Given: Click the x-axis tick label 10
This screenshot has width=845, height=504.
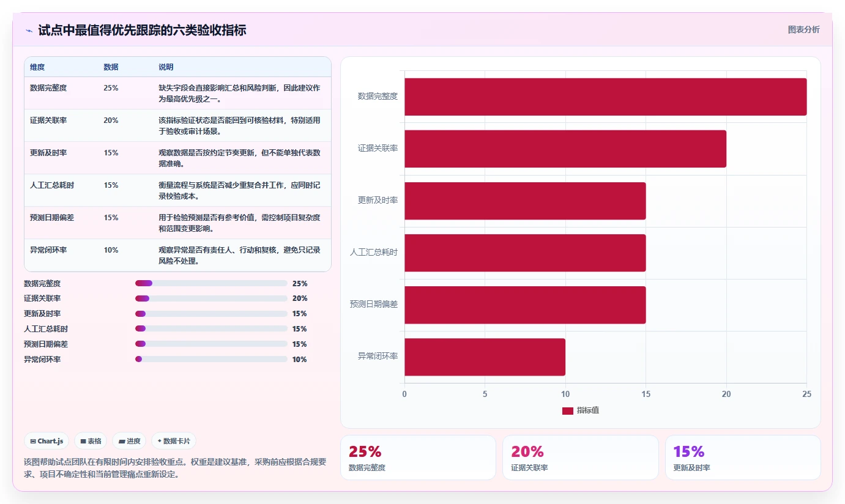Looking at the screenshot, I should (565, 395).
